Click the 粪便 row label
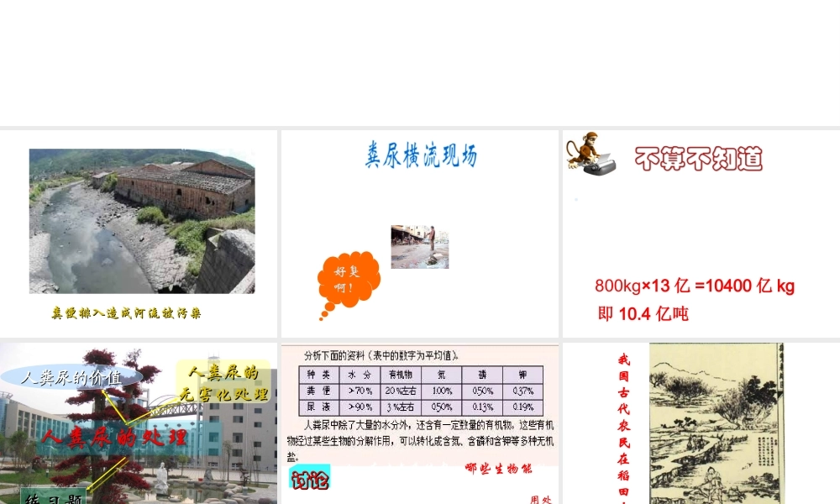Image resolution: width=840 pixels, height=504 pixels. (x=318, y=391)
